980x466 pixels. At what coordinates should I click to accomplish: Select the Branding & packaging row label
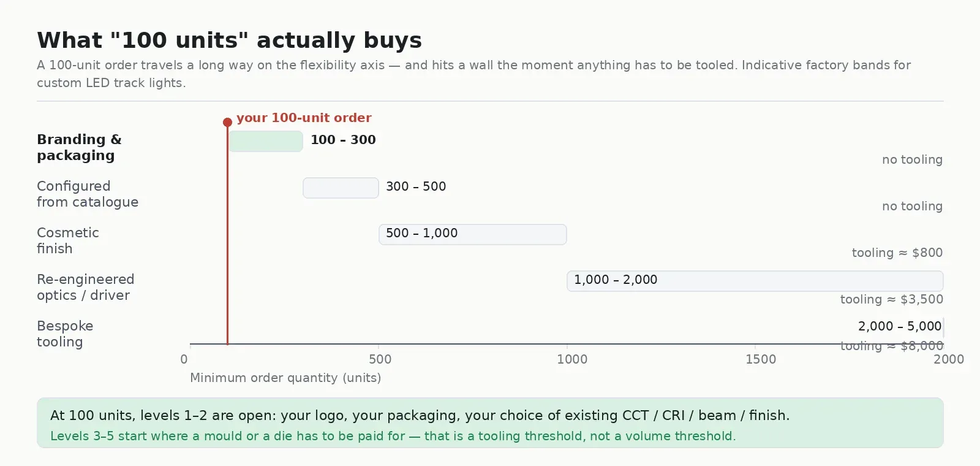click(x=79, y=147)
